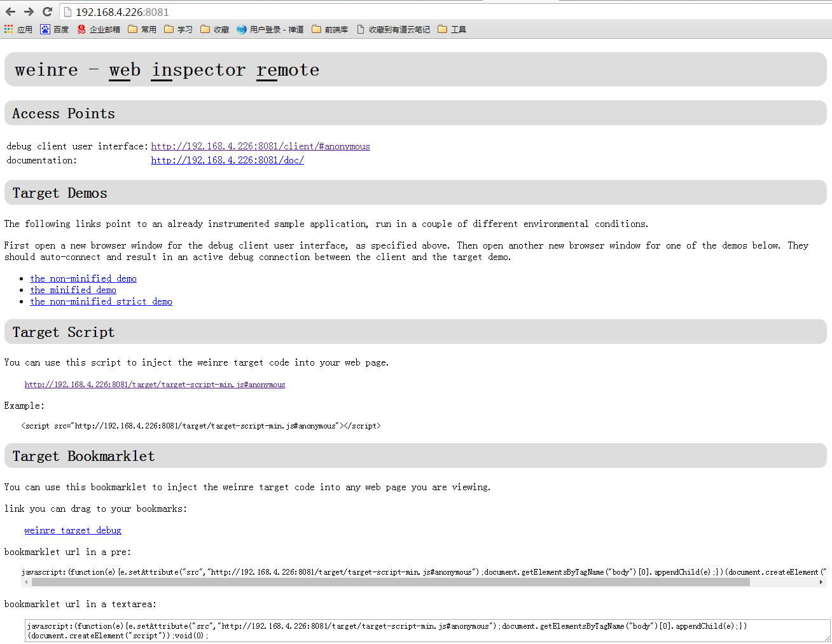This screenshot has width=832, height=644.
Task: Expand the 学习 bookmarks folder
Action: [x=179, y=29]
